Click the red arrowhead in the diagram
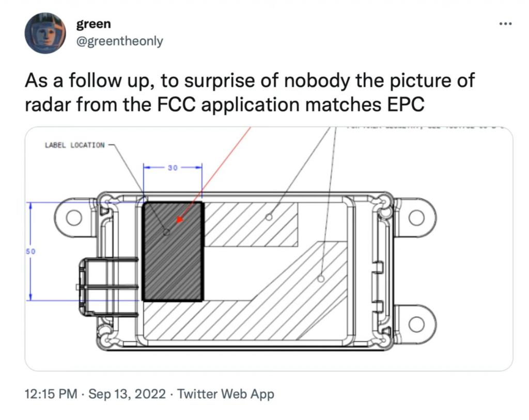Viewport: 529px width, 420px height. click(180, 220)
